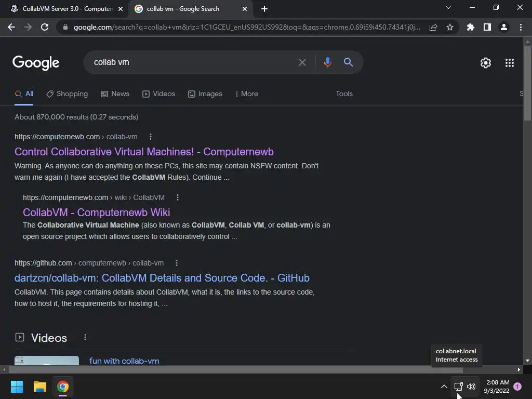Click the scroll right arrow

[519, 370]
